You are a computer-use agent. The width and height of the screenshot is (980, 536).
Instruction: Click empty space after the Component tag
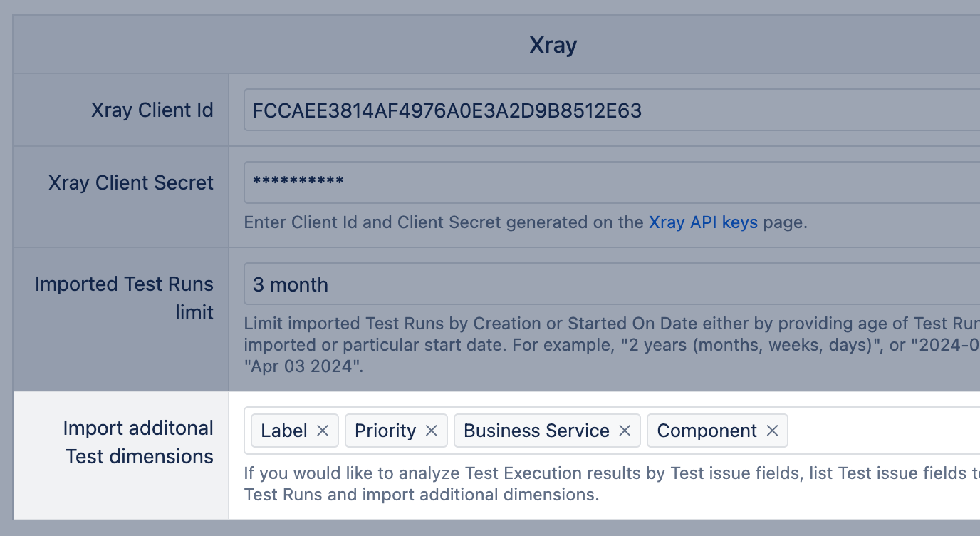pyautogui.click(x=883, y=431)
